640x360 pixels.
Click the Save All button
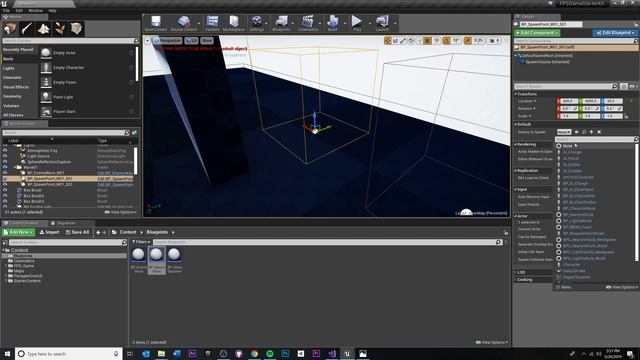[78, 232]
